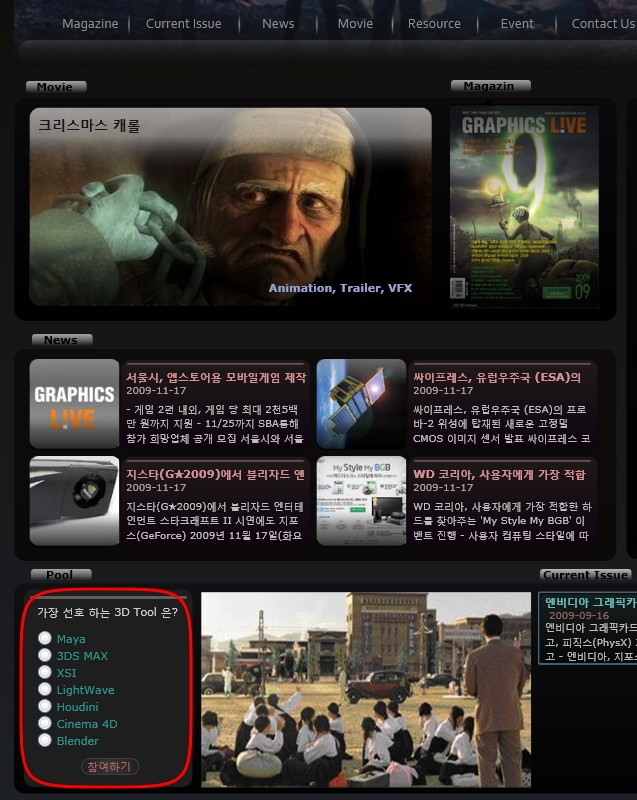Click the Seoul mobile game article summary text
This screenshot has height=800, width=637.
[215, 424]
